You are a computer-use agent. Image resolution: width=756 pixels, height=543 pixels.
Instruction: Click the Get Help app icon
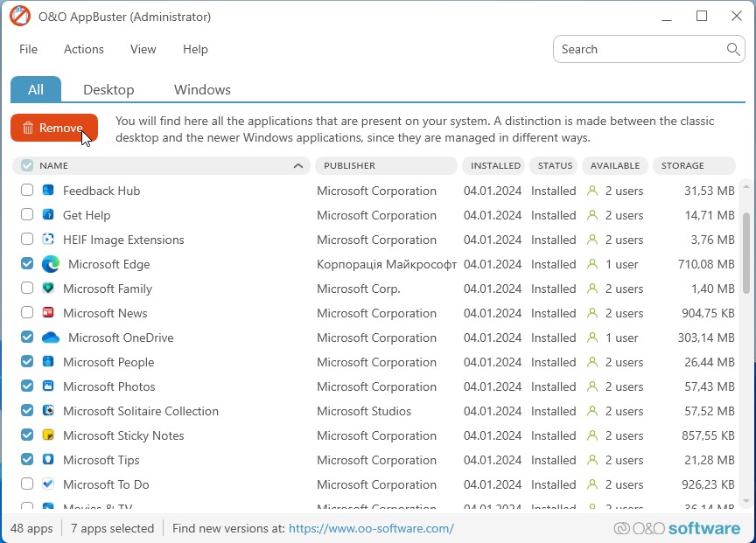(x=48, y=214)
